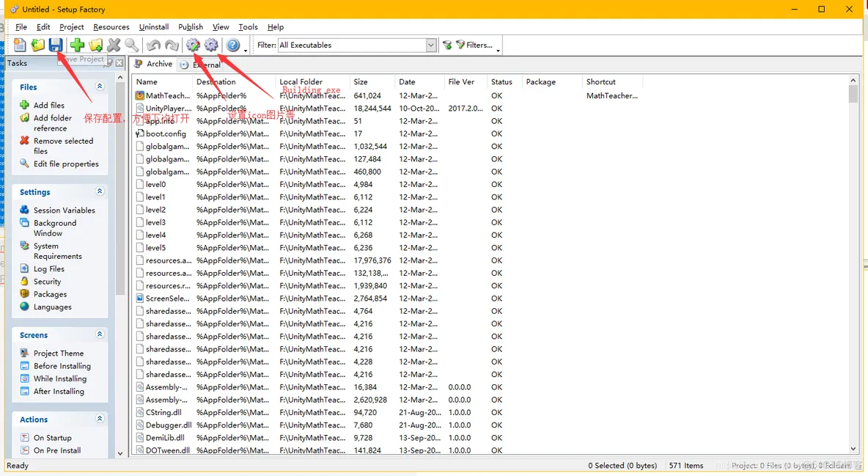Click Tasks pane scroll down arrow
This screenshot has height=476, width=868.
pyautogui.click(x=120, y=453)
